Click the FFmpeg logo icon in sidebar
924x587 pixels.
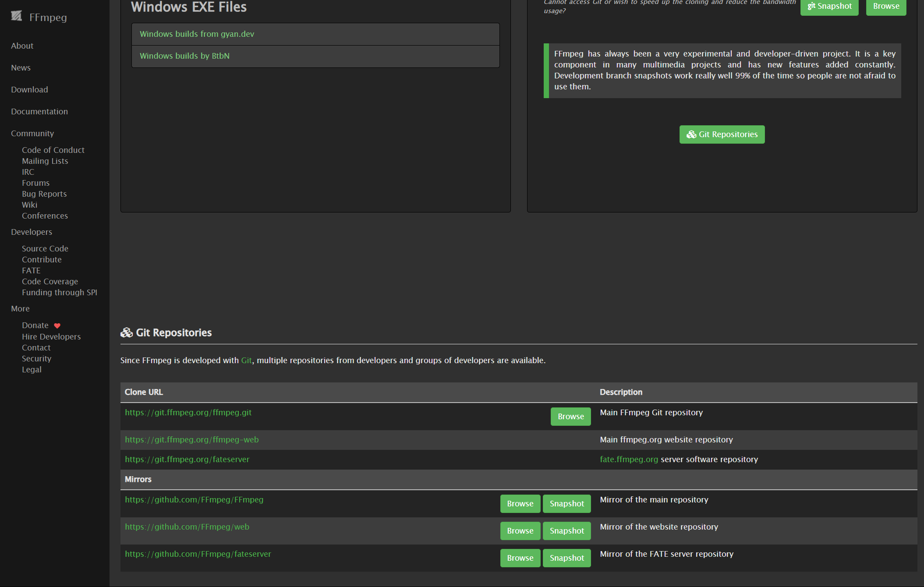pyautogui.click(x=17, y=16)
